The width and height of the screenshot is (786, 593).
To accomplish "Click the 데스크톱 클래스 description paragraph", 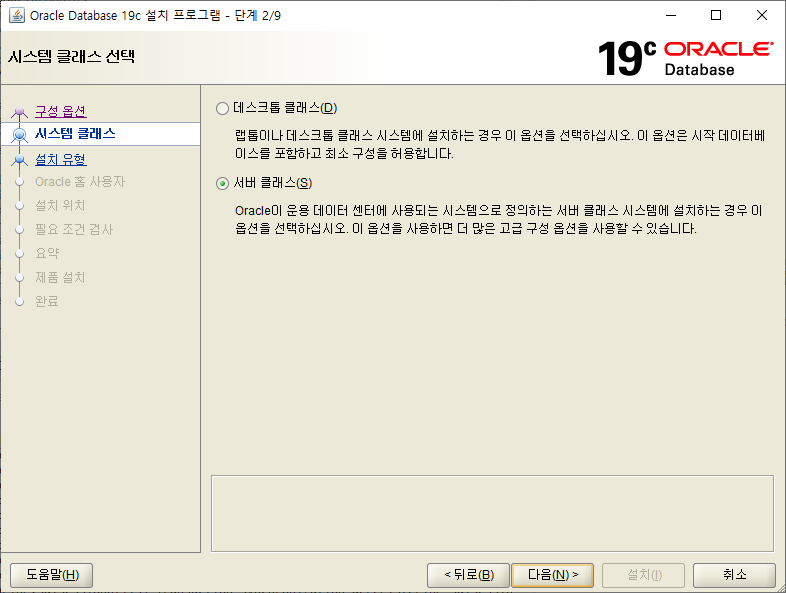I will (x=500, y=144).
